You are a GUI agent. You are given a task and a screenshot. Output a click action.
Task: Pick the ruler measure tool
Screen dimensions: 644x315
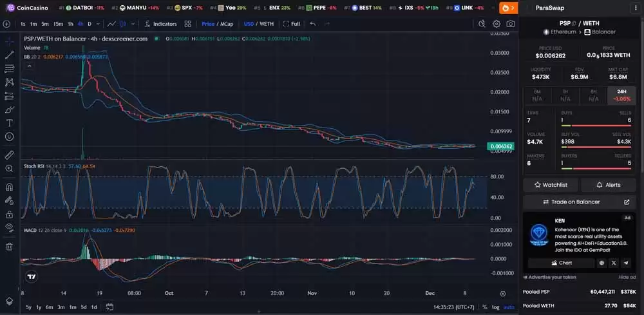point(10,155)
